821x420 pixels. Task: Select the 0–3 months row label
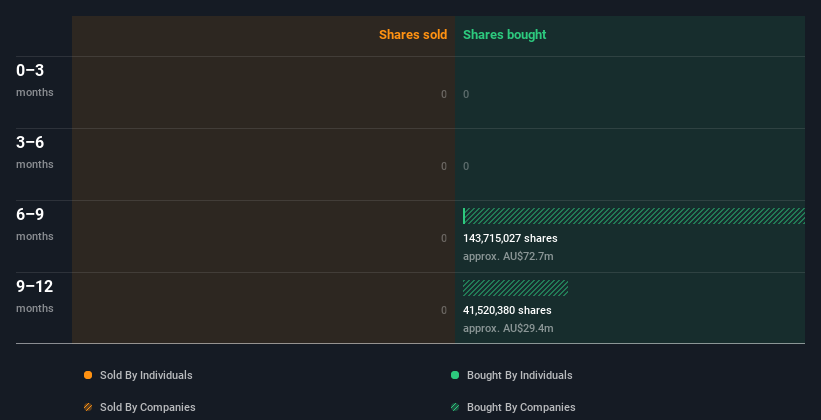pos(35,80)
